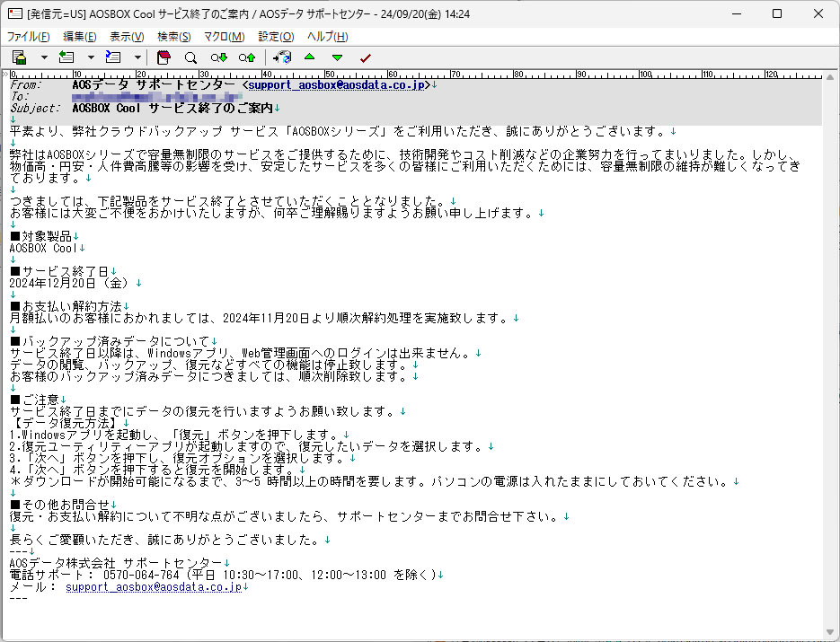Screen dimensions: 840x642
Task: Click the mail app icon in title bar
Action: pos(15,14)
